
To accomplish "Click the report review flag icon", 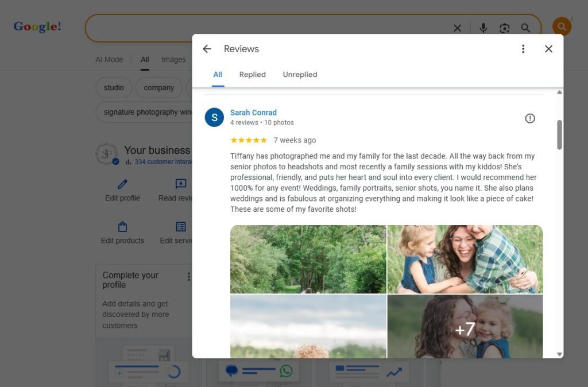I will [x=530, y=118].
